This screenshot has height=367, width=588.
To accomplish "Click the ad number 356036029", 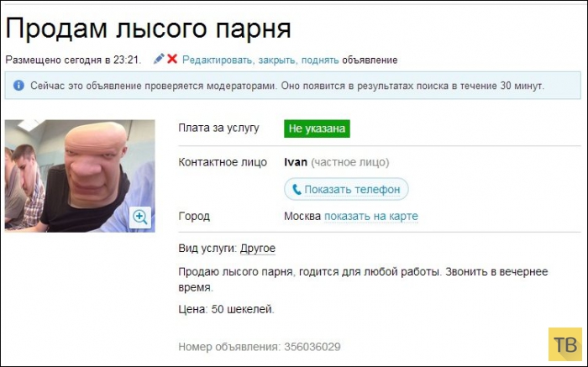I will click(312, 347).
